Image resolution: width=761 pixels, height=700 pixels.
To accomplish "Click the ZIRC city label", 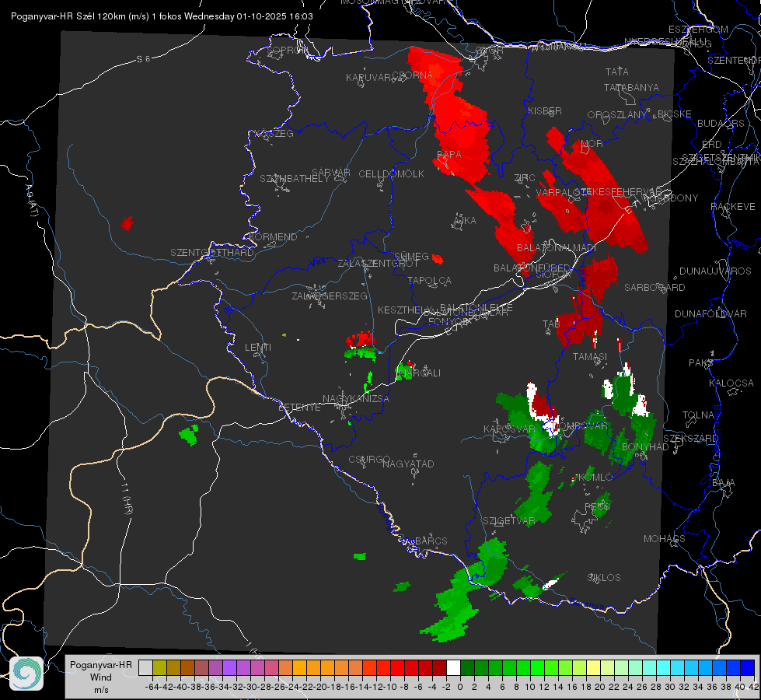I will tap(525, 178).
